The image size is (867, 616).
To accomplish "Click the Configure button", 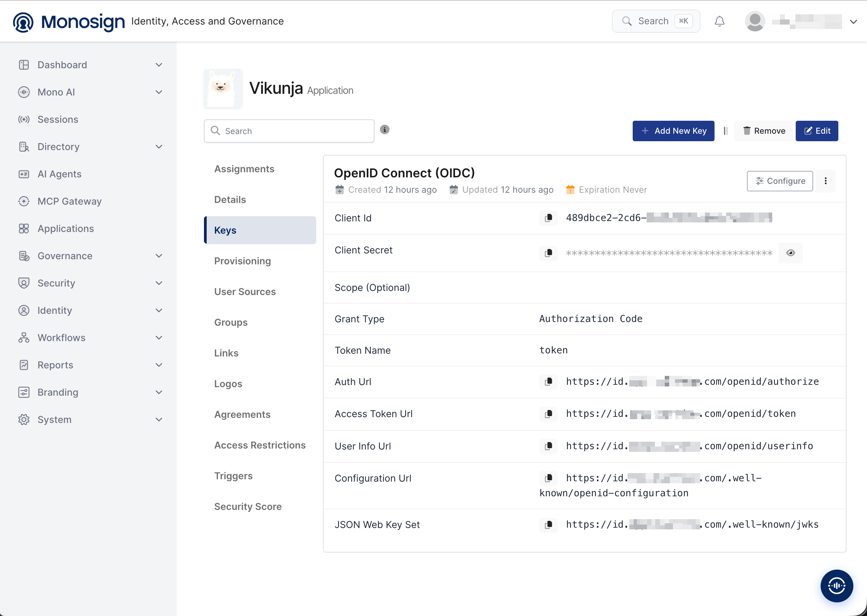I will point(780,181).
